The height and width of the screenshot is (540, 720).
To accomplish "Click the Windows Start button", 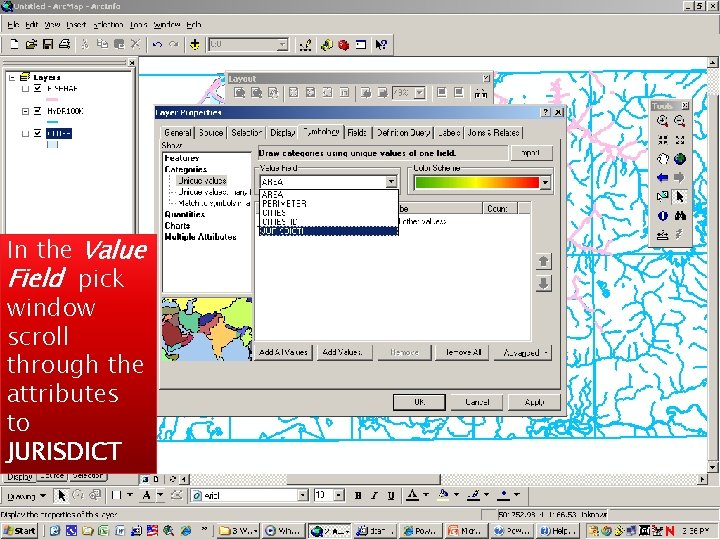I will click(x=19, y=531).
